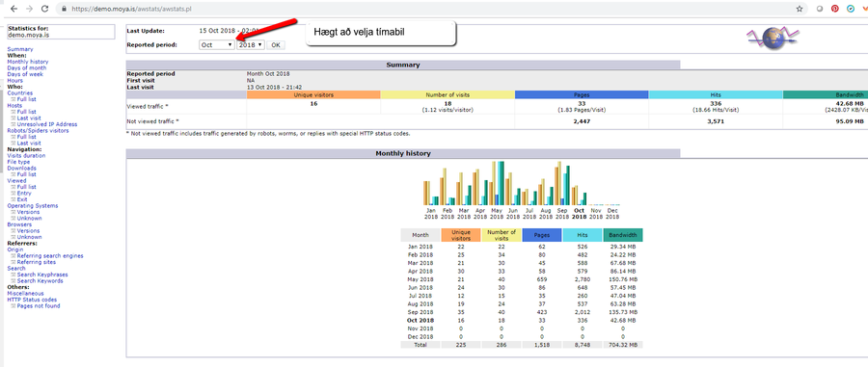Click the bold Oct 2018 chart label
The height and width of the screenshot is (367, 868).
(579, 213)
